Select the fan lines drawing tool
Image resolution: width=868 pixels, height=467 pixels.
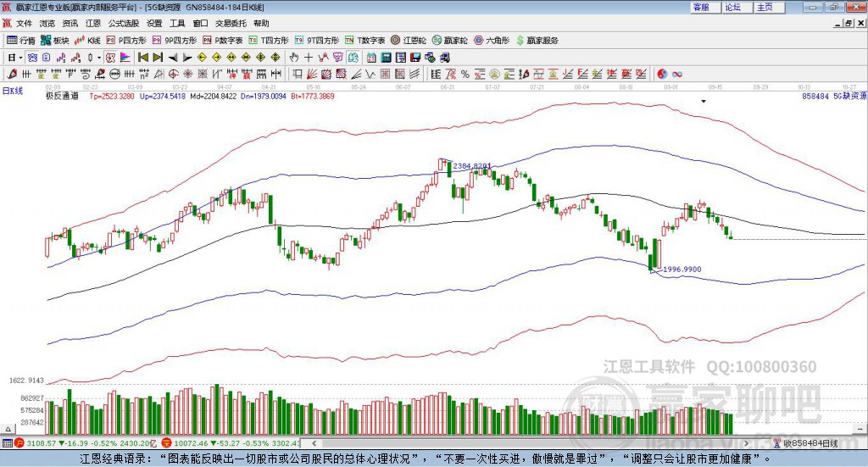[312, 74]
